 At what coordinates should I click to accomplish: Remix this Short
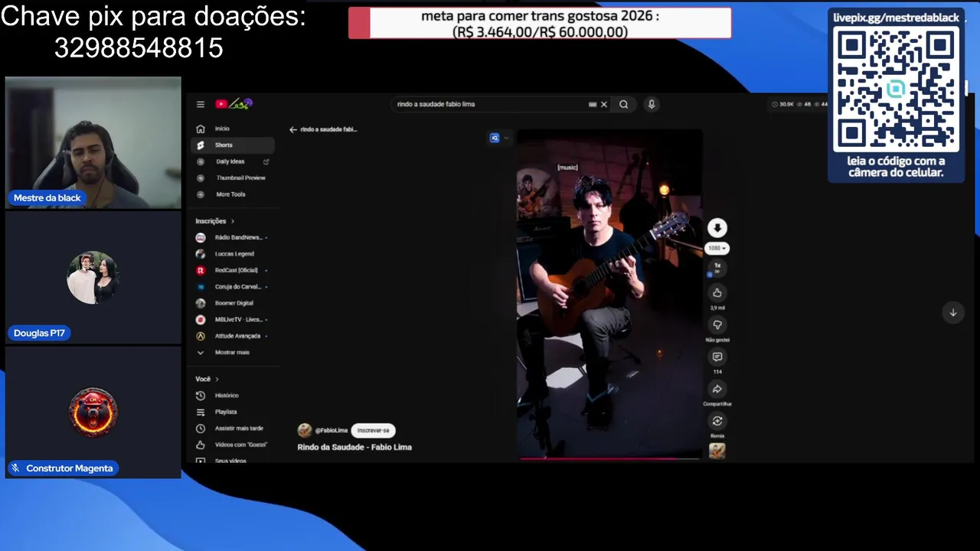point(717,421)
